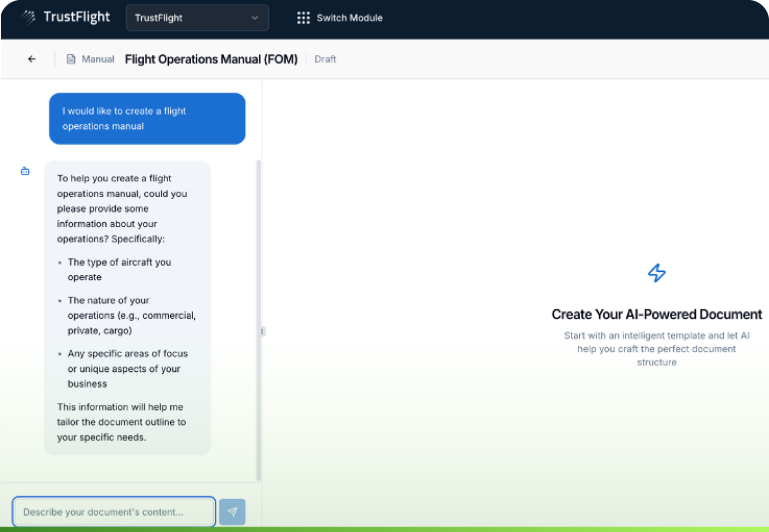Select the Draft status label
The height and width of the screenshot is (532, 769).
pos(325,59)
